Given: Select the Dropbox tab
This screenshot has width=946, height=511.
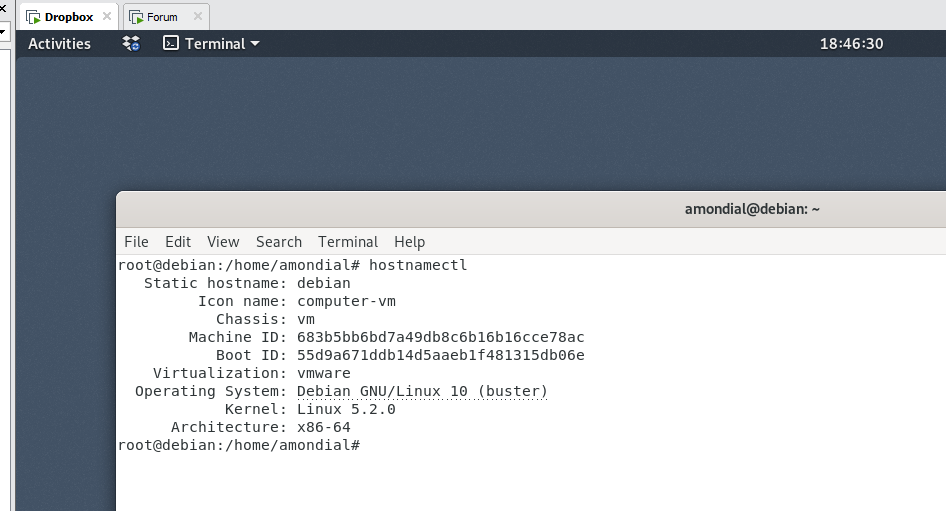Looking at the screenshot, I should click(68, 17).
